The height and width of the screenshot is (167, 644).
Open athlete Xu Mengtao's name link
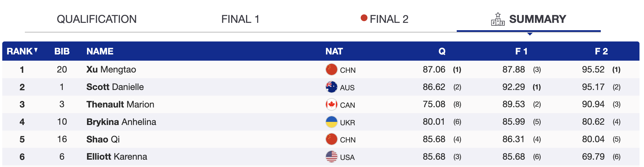point(111,69)
